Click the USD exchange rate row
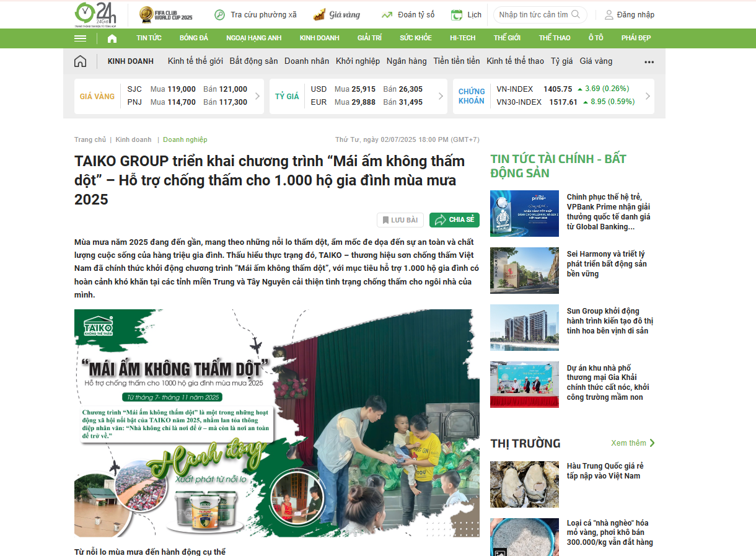 point(367,89)
